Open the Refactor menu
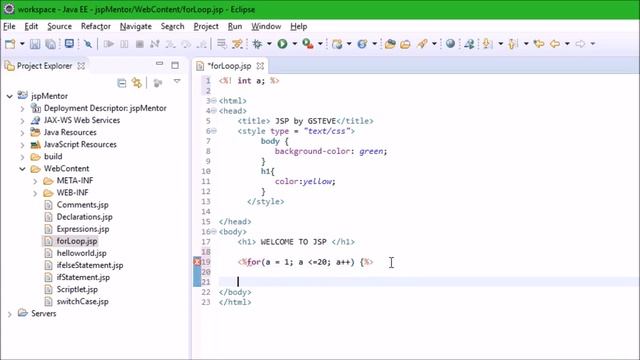The height and width of the screenshot is (360, 640). coord(96,26)
